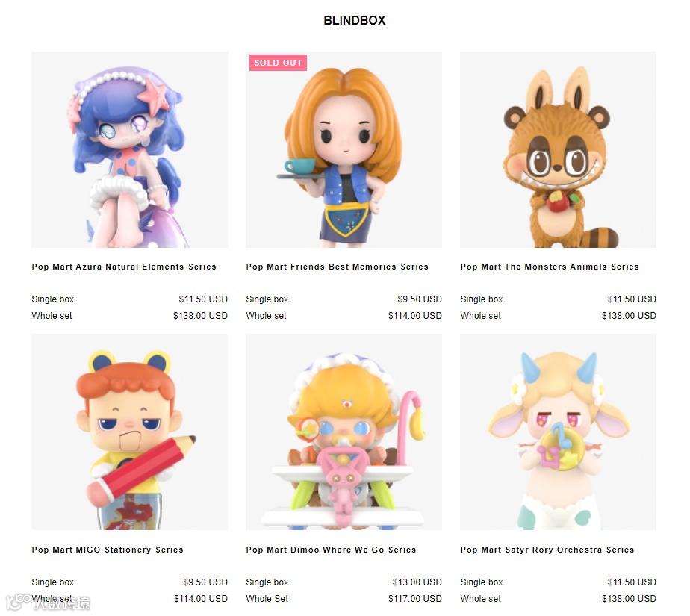
Task: Open Pop Mart Dimoo Where We Go Series
Action: coord(331,550)
